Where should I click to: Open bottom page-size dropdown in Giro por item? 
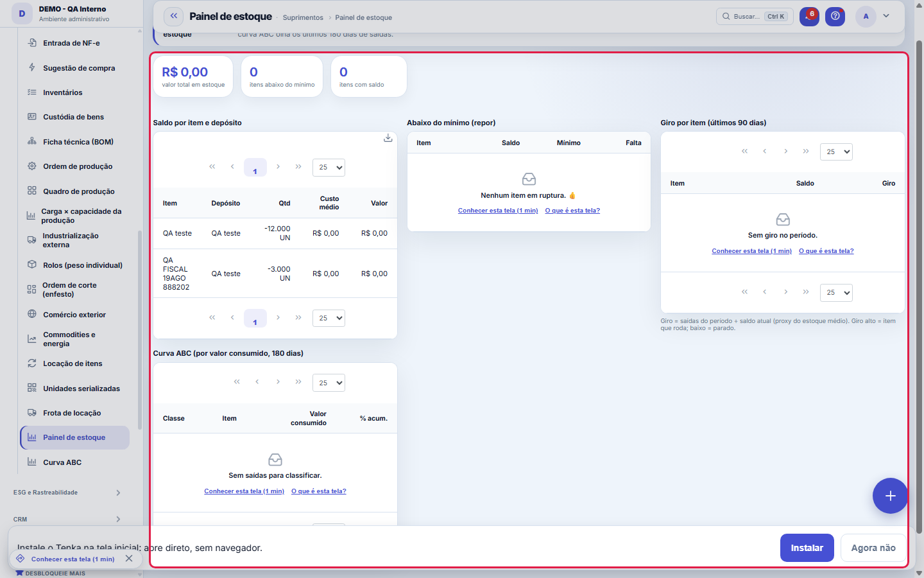836,293
